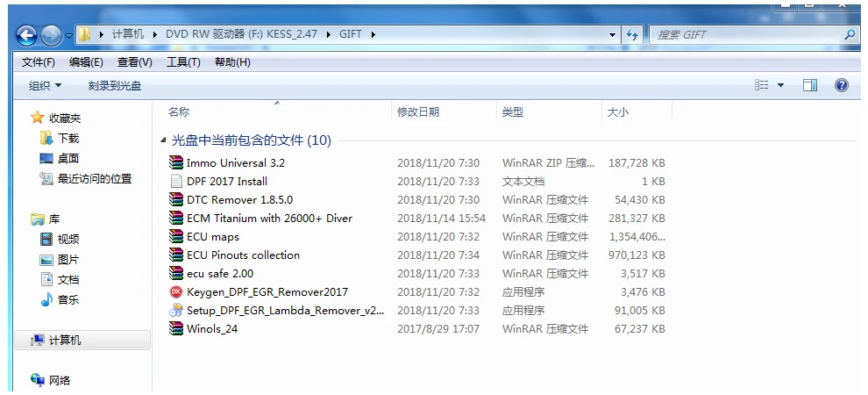Click the date 2018/11/14 15:54
The height and width of the screenshot is (395, 868).
441,219
